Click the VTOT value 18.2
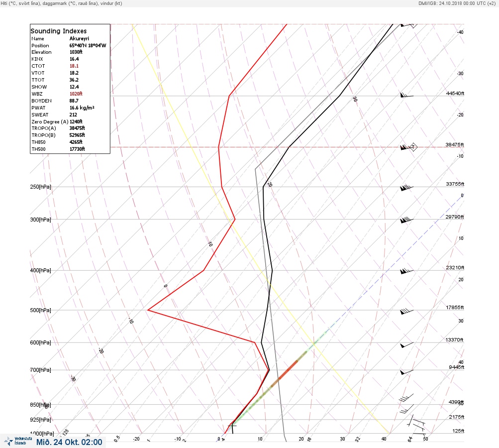Viewport: 499px width, 448px height. point(74,73)
